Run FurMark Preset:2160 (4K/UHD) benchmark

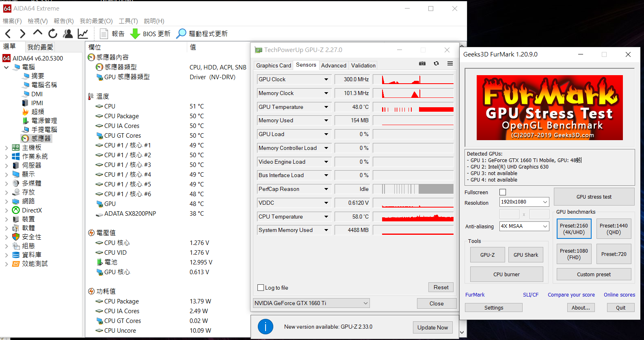pos(574,229)
